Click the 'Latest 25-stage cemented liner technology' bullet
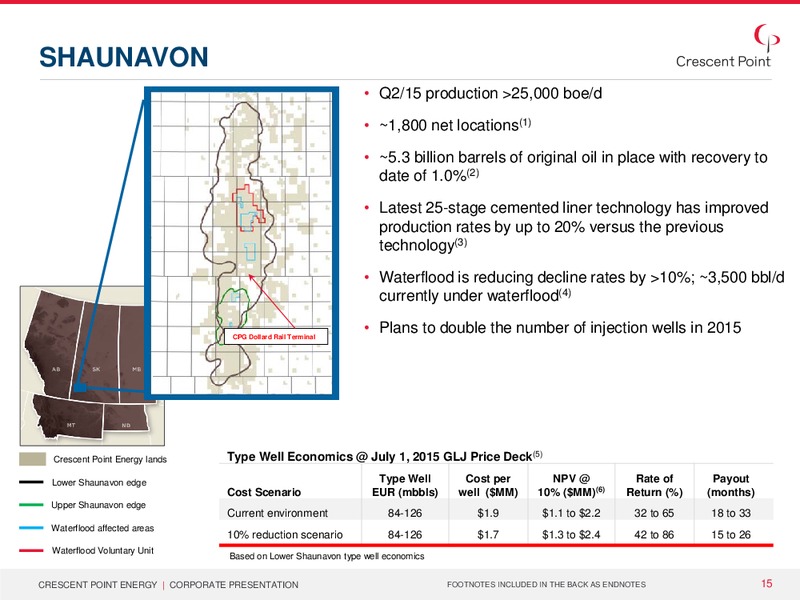 tap(573, 227)
